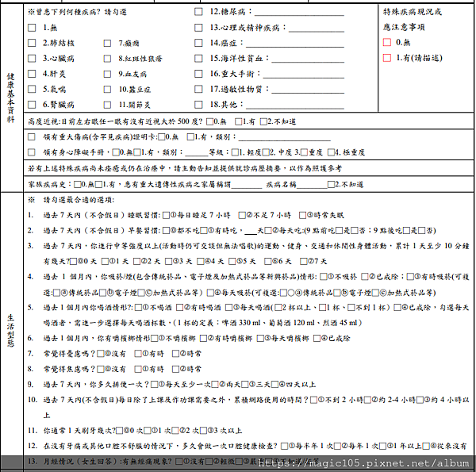Image resolution: width=476 pixels, height=472 pixels.
Task: Choose 3天 for exercise days
Action: click(x=168, y=261)
